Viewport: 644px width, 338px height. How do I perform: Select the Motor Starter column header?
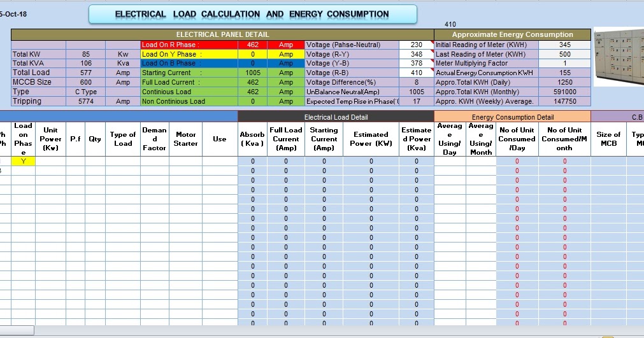tap(185, 139)
